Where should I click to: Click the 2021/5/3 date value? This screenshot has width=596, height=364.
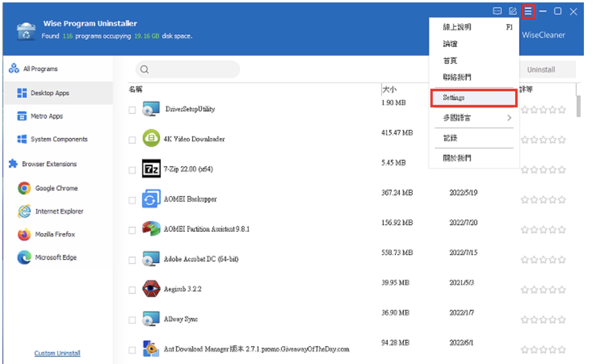click(462, 282)
